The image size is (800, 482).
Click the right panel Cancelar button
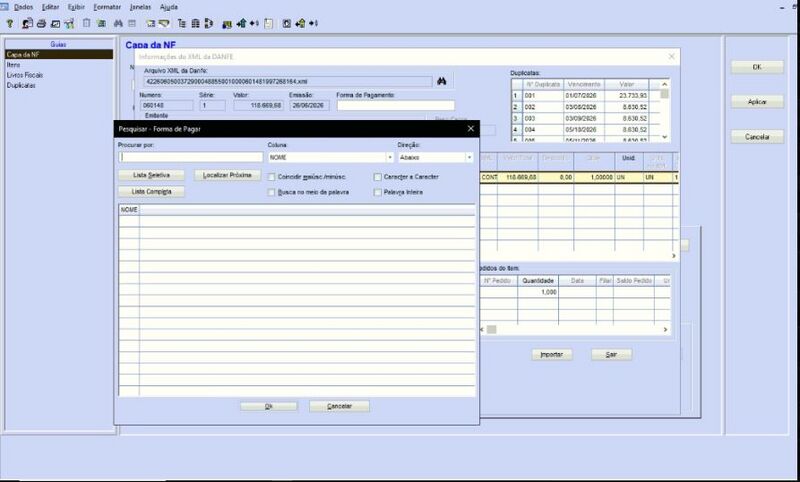[757, 137]
